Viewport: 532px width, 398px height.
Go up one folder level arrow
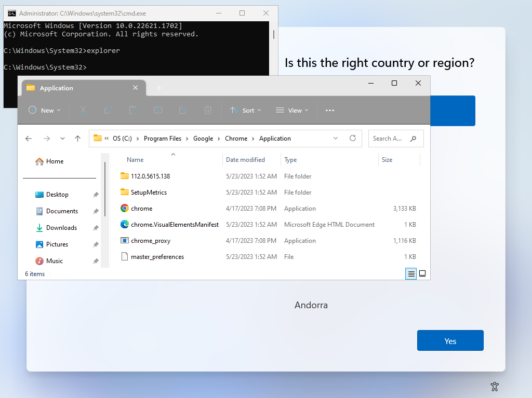(x=77, y=139)
